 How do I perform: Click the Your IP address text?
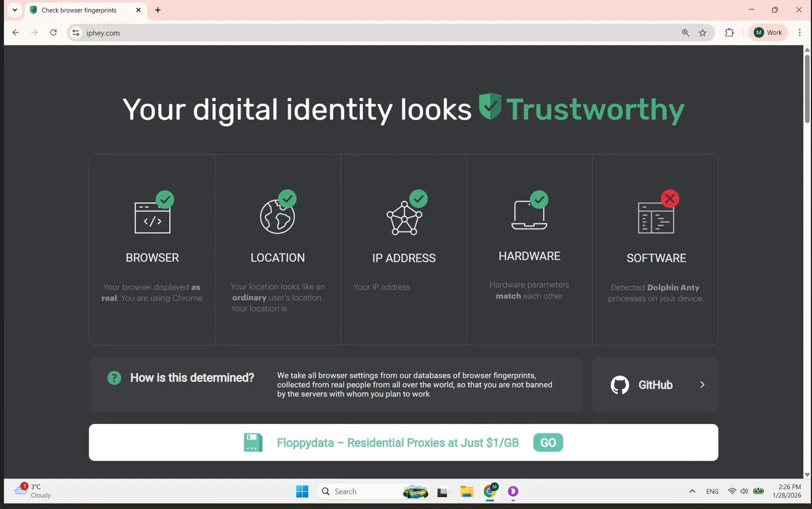point(382,287)
